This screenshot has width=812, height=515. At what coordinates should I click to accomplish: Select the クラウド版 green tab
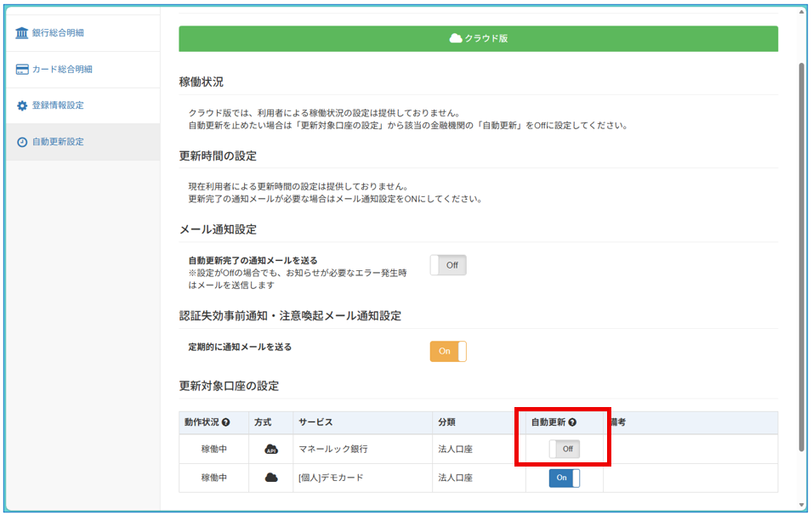point(479,39)
